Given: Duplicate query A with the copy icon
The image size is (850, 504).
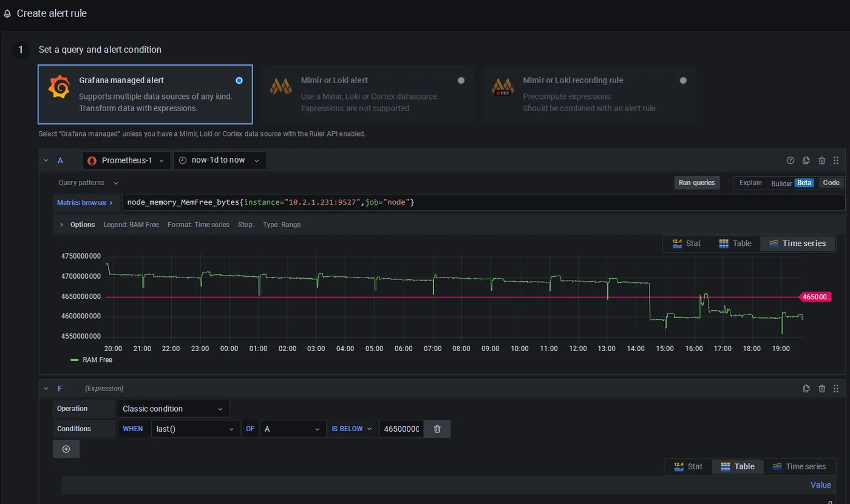Looking at the screenshot, I should click(806, 160).
